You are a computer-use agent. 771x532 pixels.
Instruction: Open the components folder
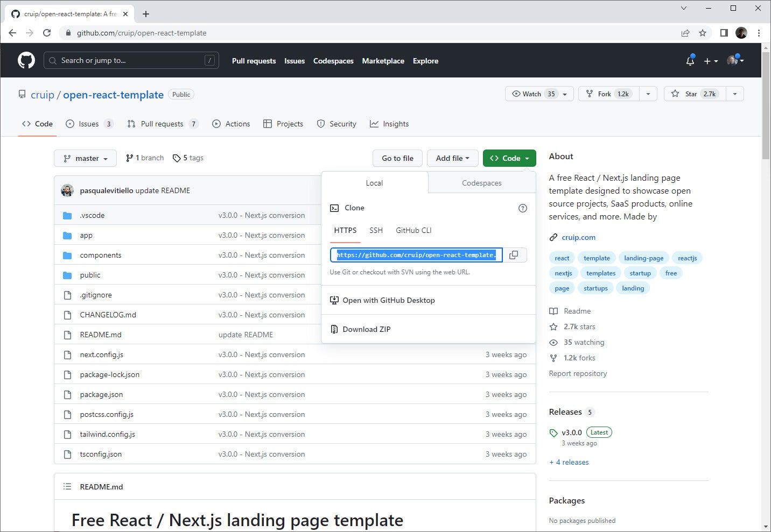tap(101, 255)
